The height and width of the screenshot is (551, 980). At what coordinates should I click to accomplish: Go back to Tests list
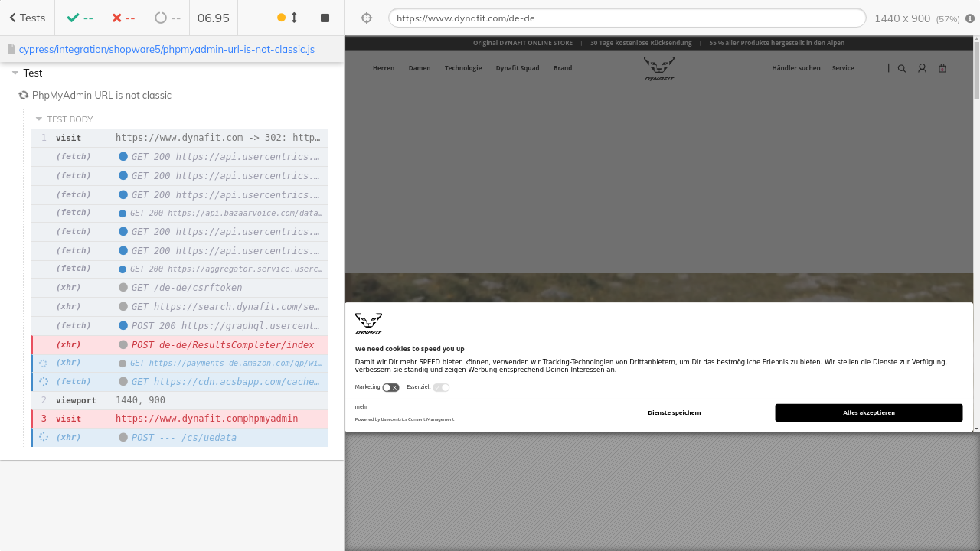(x=28, y=18)
